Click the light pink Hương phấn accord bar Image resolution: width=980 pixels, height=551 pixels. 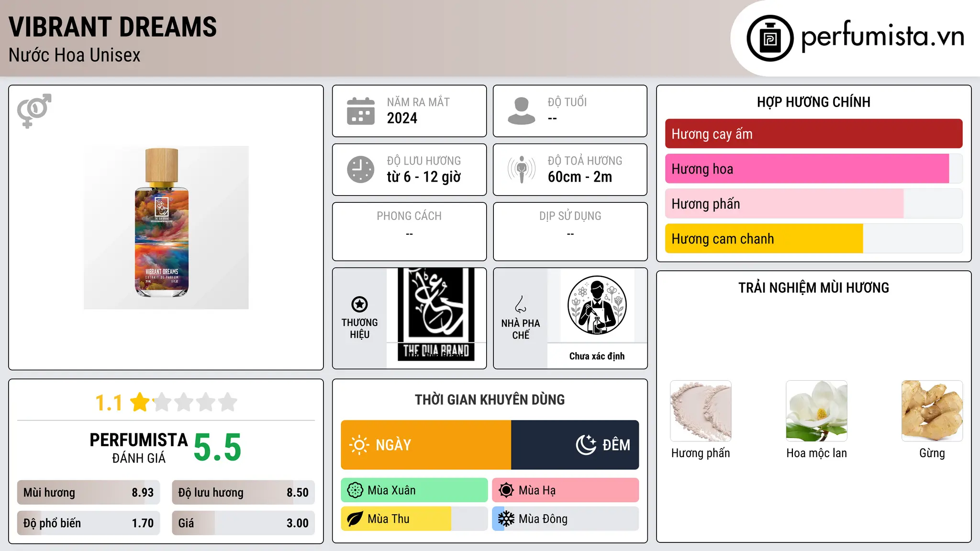(x=813, y=204)
